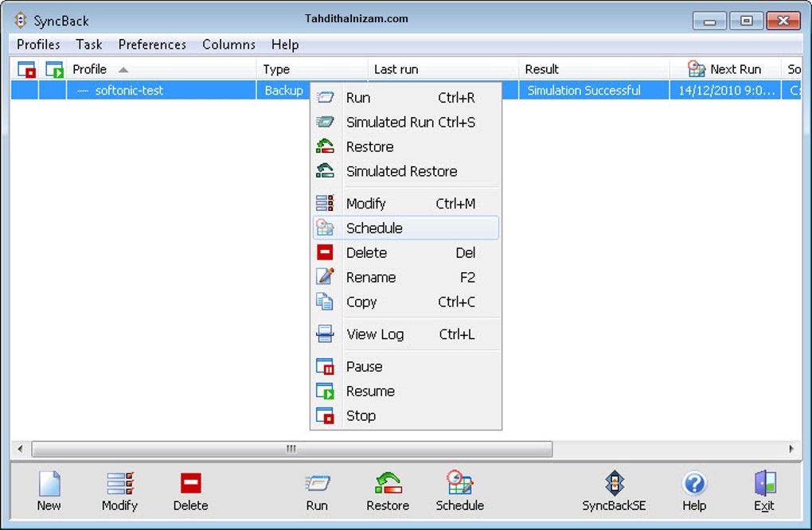Viewport: 812px width, 530px height.
Task: Choose Simulated Restore from context menu
Action: pos(406,171)
